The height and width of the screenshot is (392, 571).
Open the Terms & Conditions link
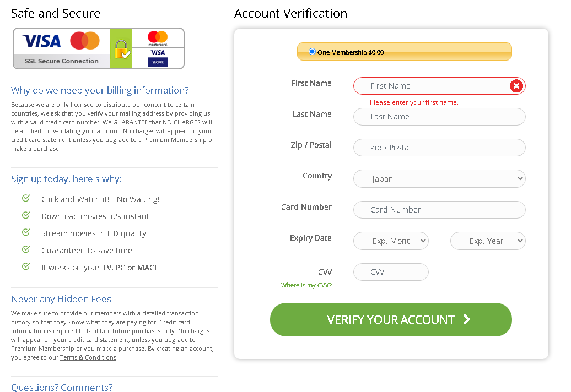click(x=88, y=357)
